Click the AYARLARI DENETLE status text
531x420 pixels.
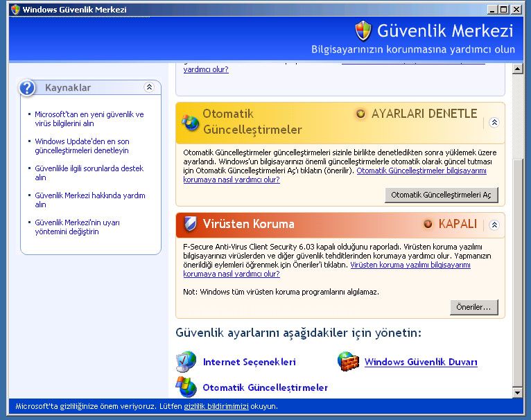pyautogui.click(x=424, y=114)
